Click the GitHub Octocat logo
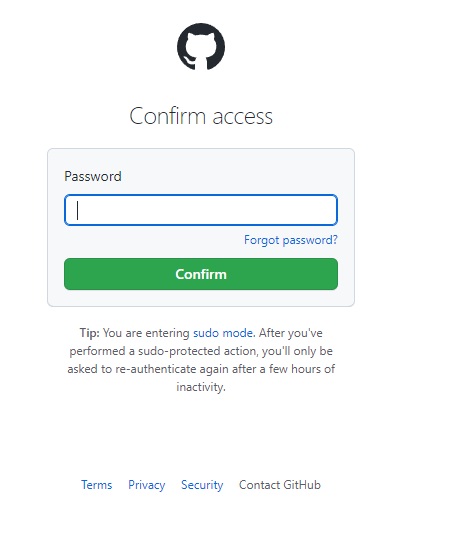Screen dimensions: 457x535 click(x=201, y=47)
